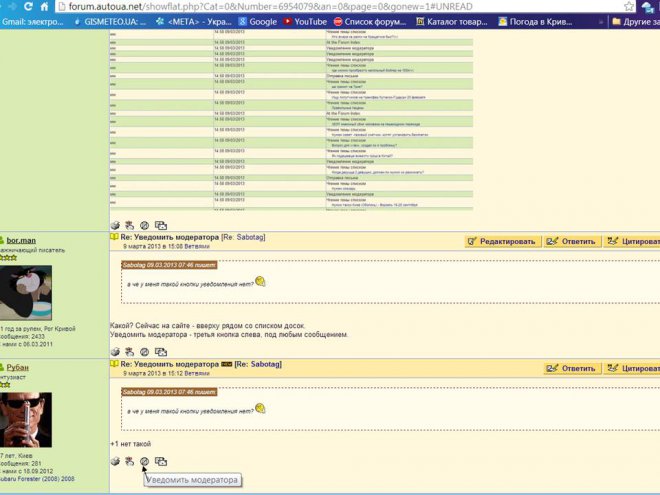Click the rightmost icon under Рубан's post
Viewport: 660px width, 495px height.
(x=161, y=461)
